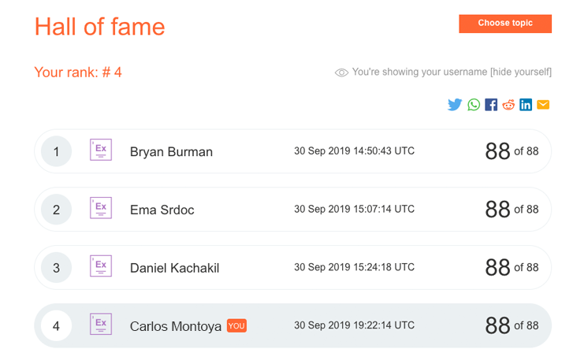This screenshot has height=364, width=588.
Task: Share ranking on LinkedIn
Action: (x=526, y=105)
